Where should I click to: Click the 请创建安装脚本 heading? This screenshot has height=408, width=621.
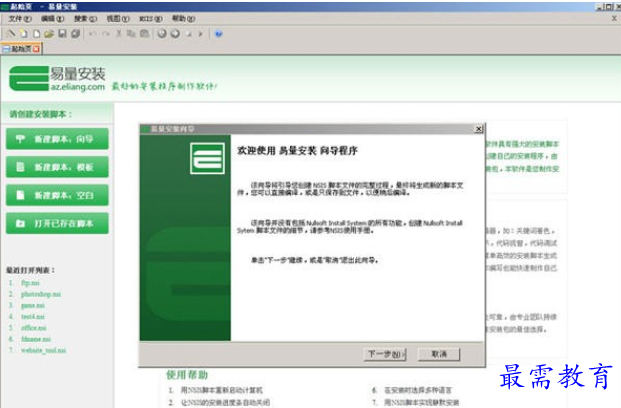(x=41, y=114)
